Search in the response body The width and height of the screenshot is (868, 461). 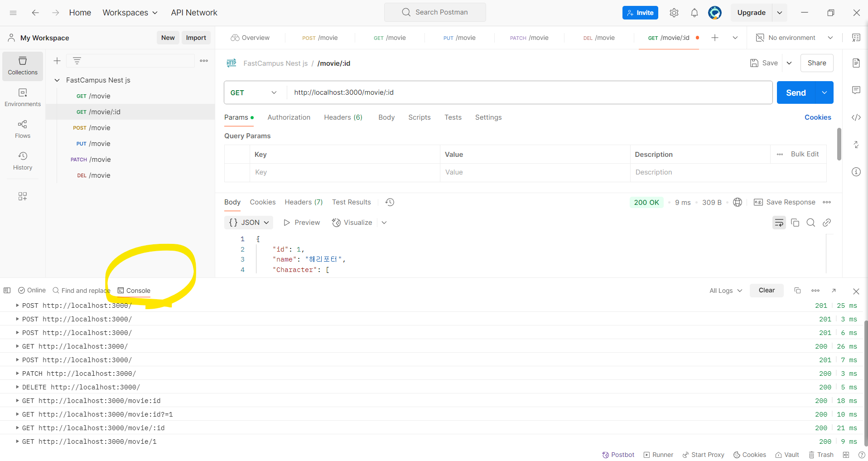coord(811,223)
